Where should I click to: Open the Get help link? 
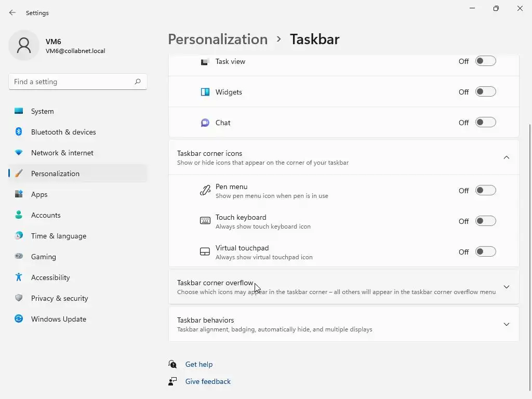199,364
